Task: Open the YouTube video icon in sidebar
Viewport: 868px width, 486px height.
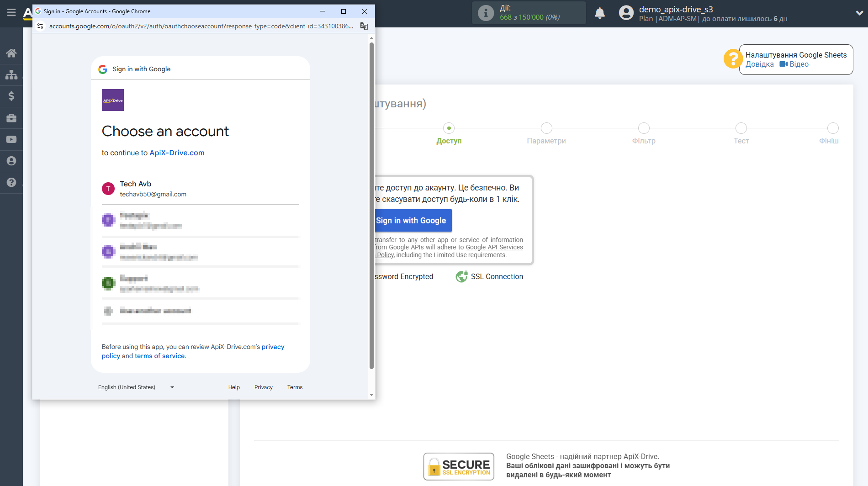Action: tap(11, 139)
